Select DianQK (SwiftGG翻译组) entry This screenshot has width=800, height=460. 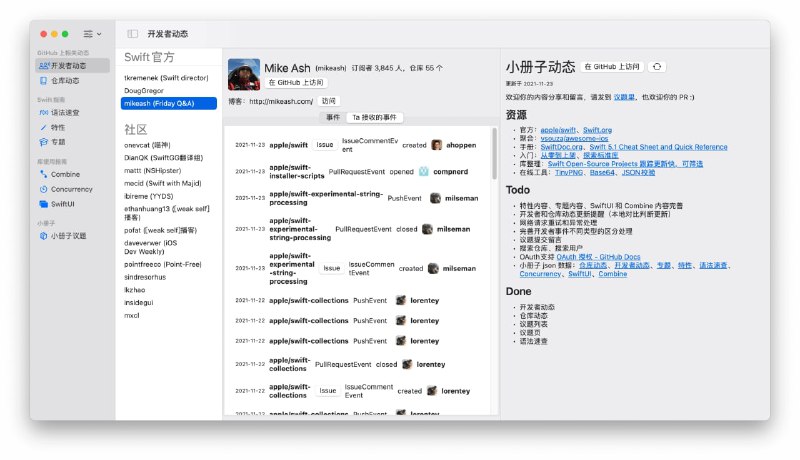tap(168, 158)
